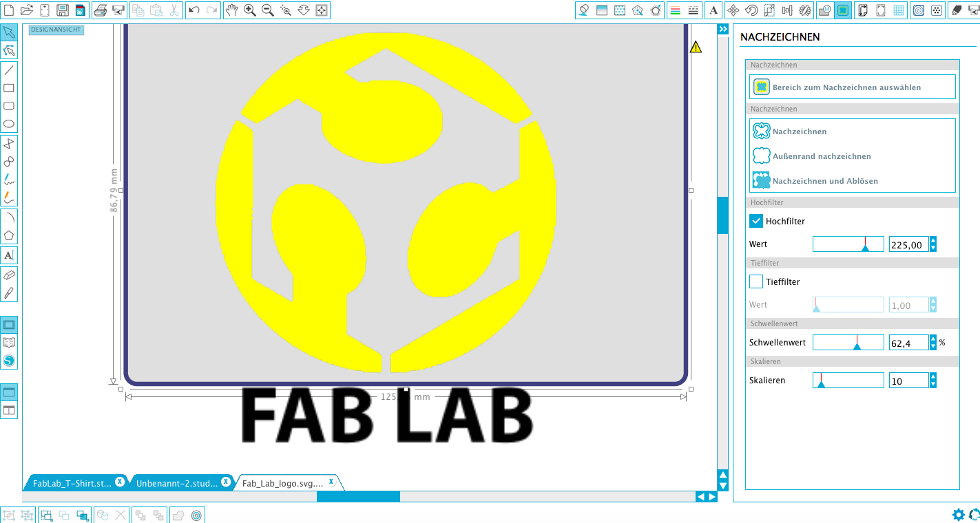Click the scissors cut icon

coord(174,10)
